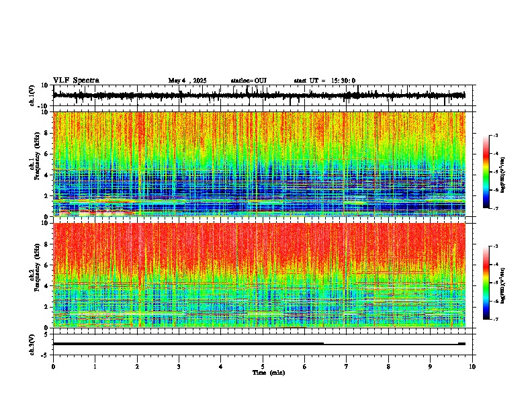Click the time axis tick label "10"
Image resolution: width=532 pixels, height=411 pixels.
coord(472,367)
